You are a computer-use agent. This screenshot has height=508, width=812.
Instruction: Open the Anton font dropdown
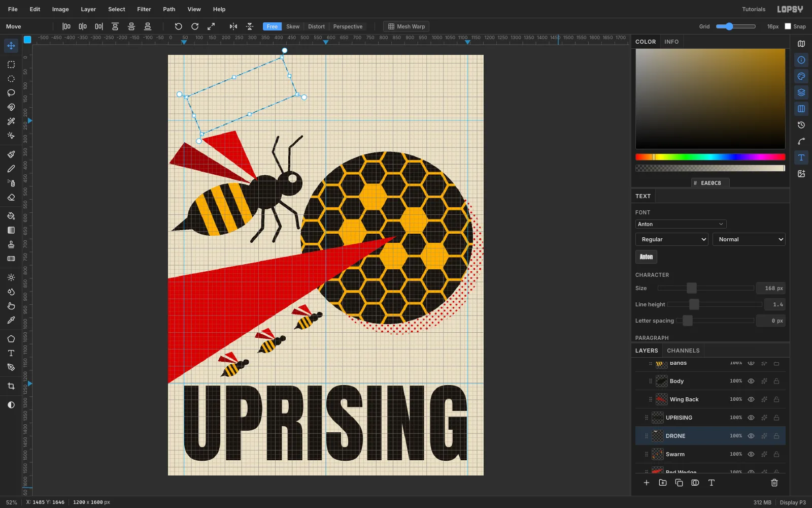[681, 224]
